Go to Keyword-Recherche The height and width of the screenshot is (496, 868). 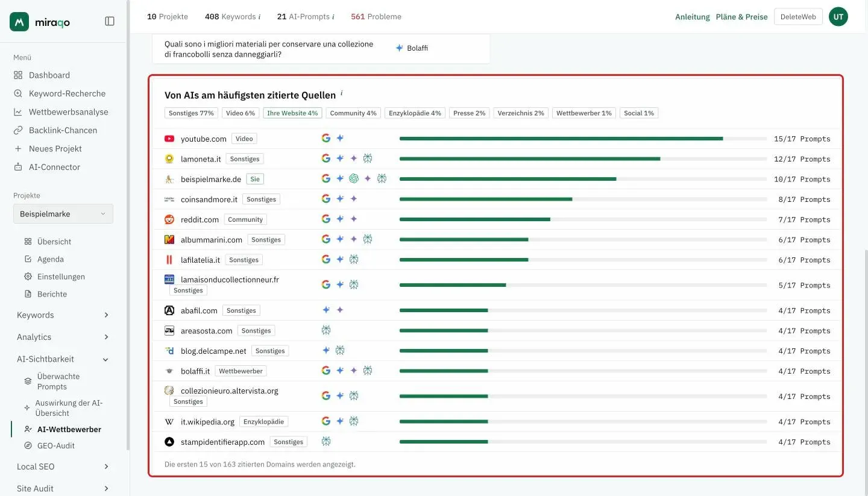(67, 93)
